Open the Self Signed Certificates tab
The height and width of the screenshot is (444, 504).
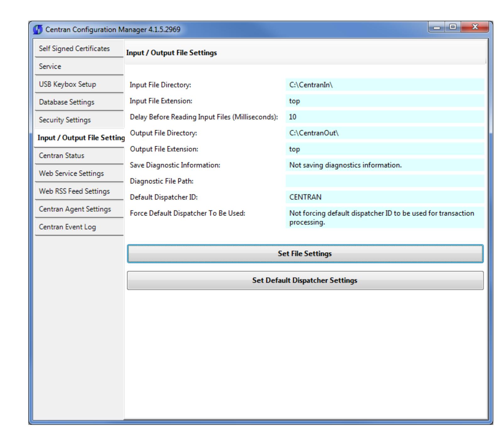click(79, 49)
